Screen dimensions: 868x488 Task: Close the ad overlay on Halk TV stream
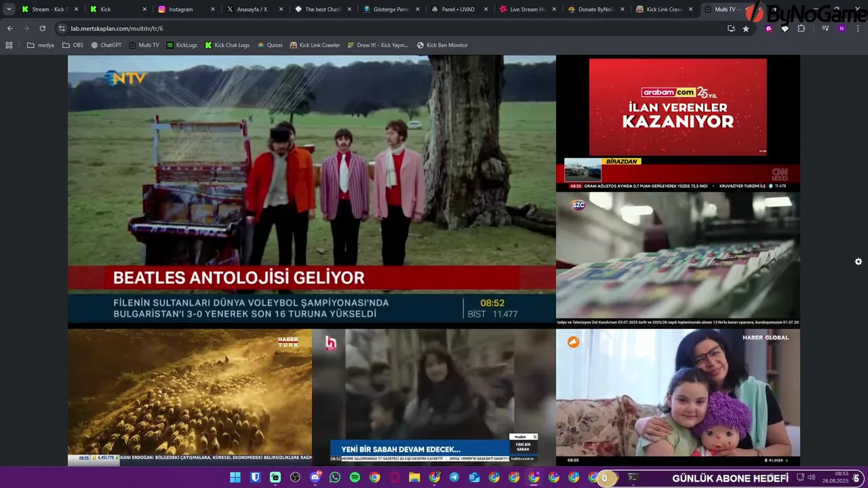[x=534, y=437]
